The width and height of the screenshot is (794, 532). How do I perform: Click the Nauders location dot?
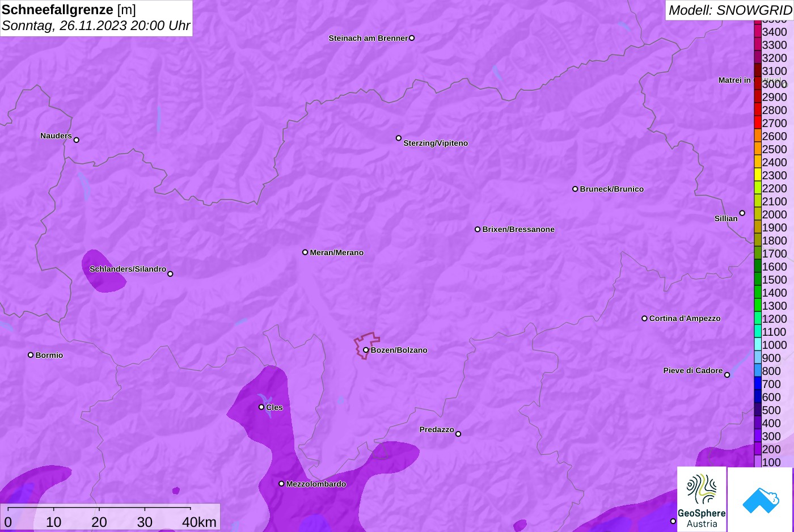coord(77,140)
